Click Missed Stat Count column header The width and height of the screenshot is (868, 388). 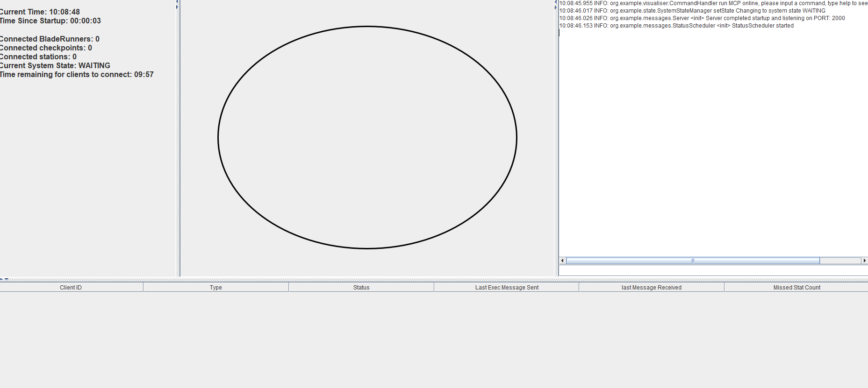796,288
